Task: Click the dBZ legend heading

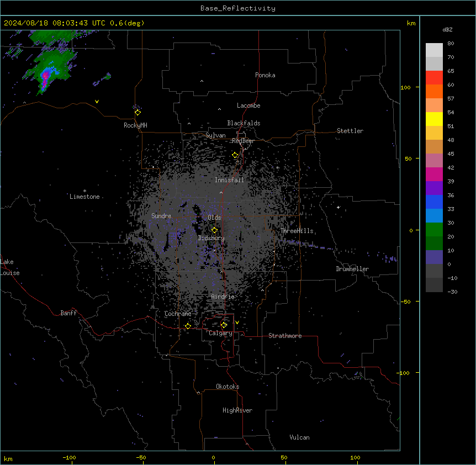Action: (x=447, y=29)
